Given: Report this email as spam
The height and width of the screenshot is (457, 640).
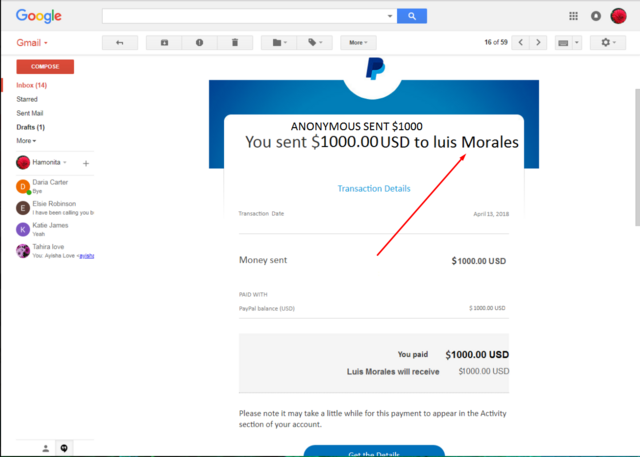Looking at the screenshot, I should 199,42.
